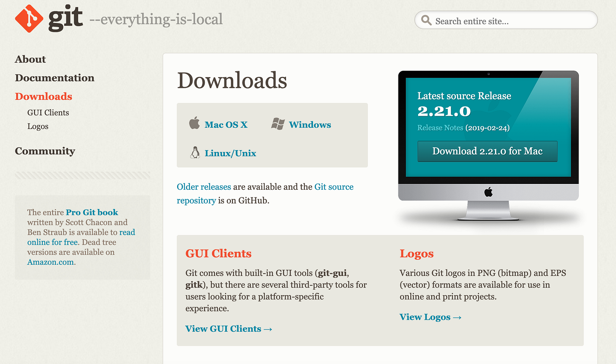Viewport: 616px width, 364px height.
Task: Click the Apple logo on the monitor graphic
Action: click(x=488, y=192)
